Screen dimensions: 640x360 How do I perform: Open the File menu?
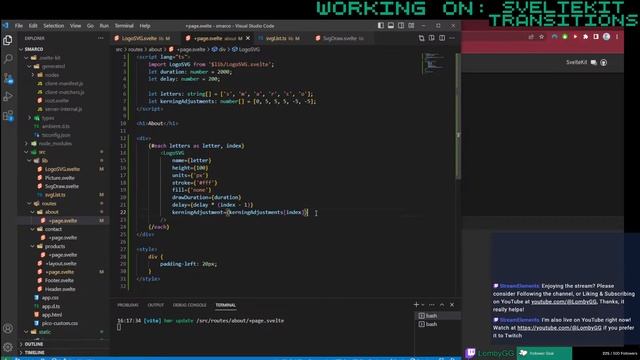19,26
